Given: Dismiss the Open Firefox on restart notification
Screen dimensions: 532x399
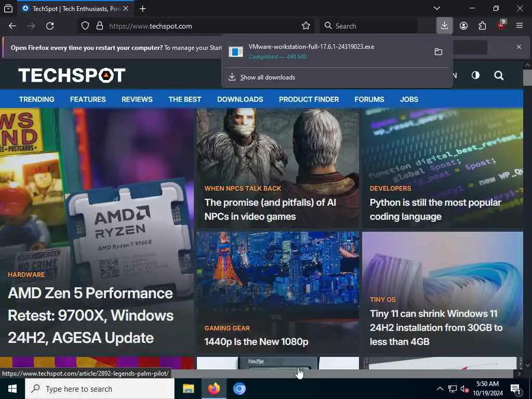Looking at the screenshot, I should coord(519,47).
